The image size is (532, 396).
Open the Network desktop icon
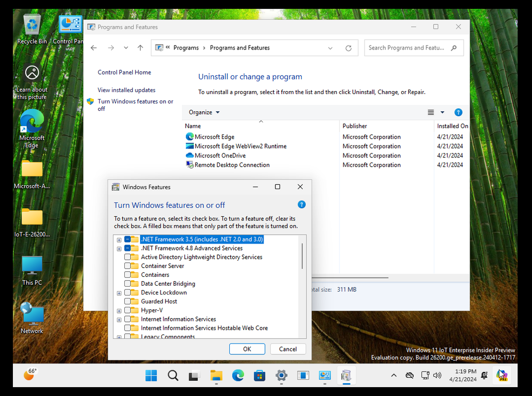pos(32,318)
